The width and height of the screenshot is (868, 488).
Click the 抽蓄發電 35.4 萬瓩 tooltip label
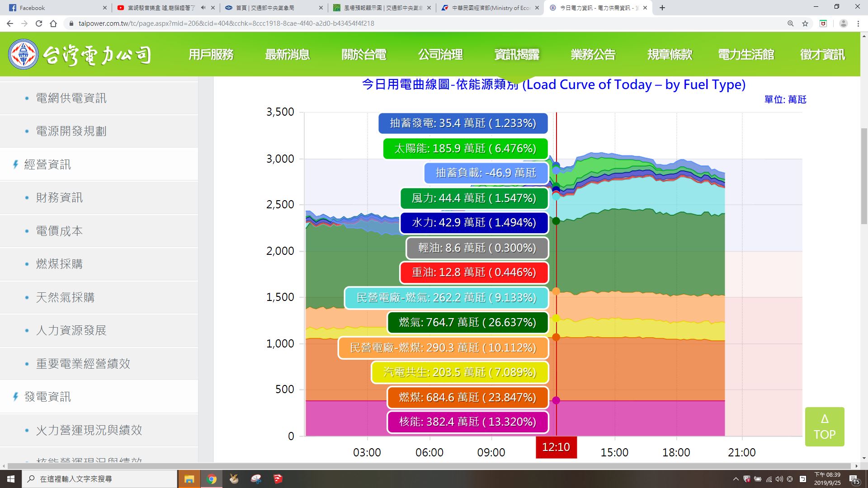[x=463, y=123]
